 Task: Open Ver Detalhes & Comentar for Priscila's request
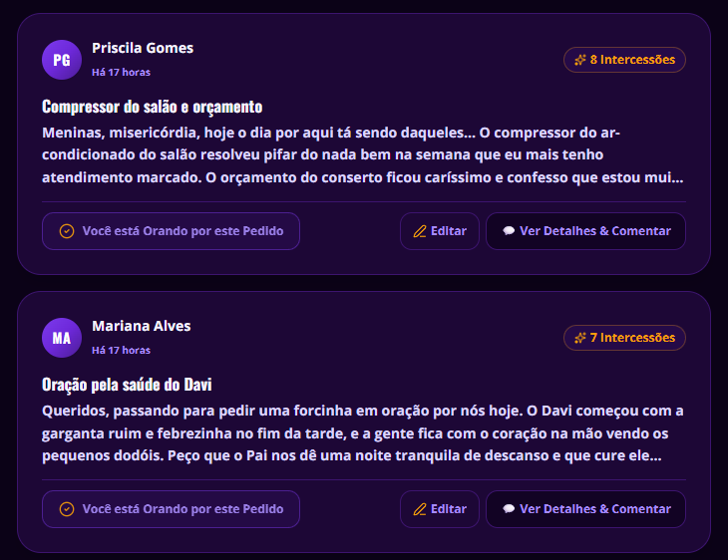(586, 231)
